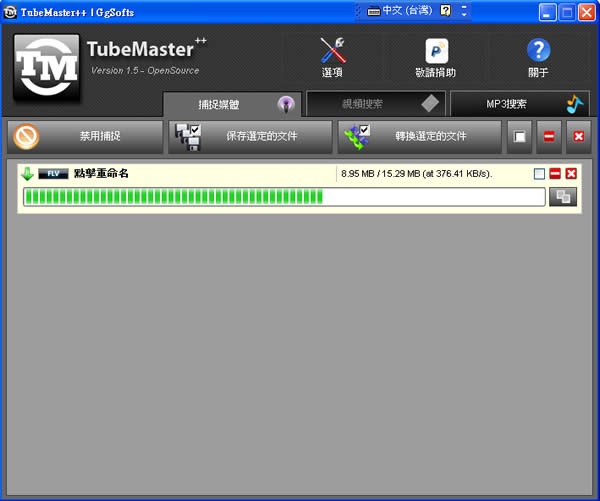
Task: Click the green download arrow icon
Action: click(x=27, y=174)
